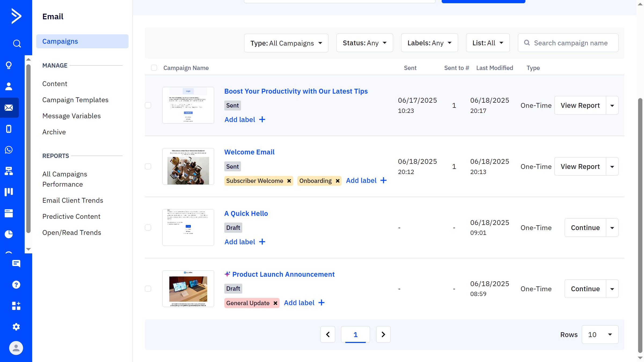Click the Help question mark icon
This screenshot has height=362, width=644.
(16, 285)
